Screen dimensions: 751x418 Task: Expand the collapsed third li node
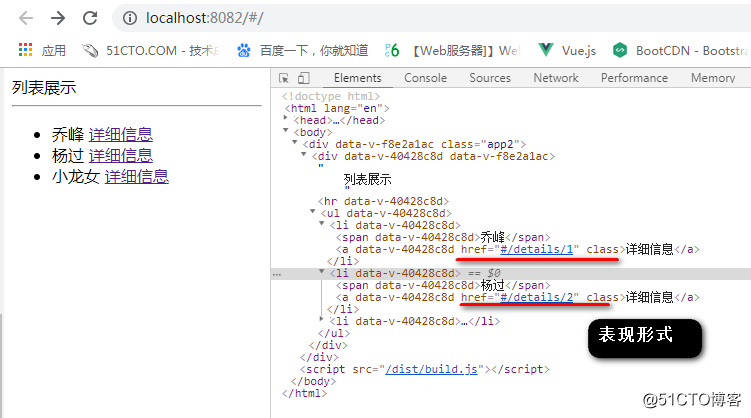tap(322, 318)
